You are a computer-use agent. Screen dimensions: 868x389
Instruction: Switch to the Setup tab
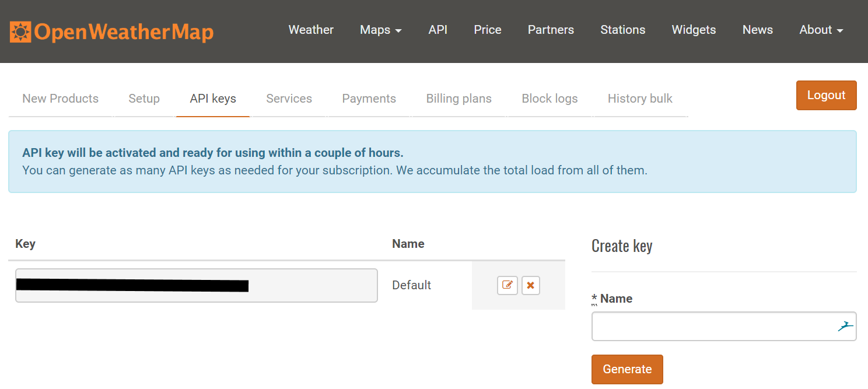[x=144, y=99]
